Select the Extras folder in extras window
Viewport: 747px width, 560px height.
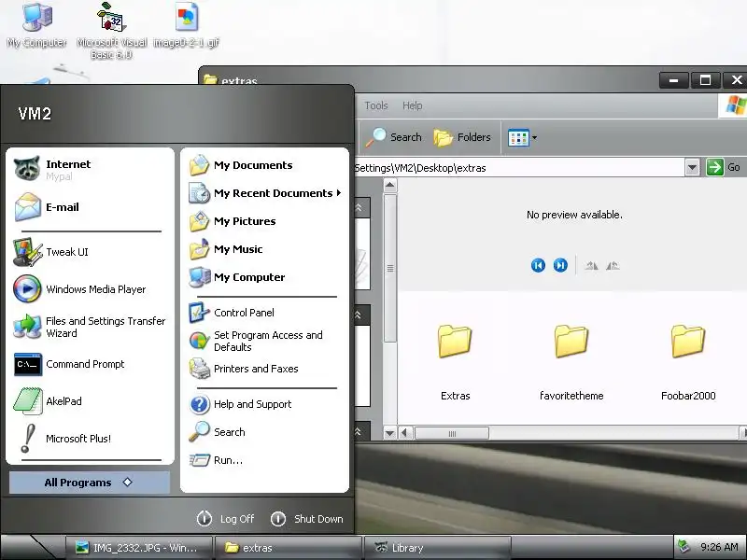(x=455, y=362)
